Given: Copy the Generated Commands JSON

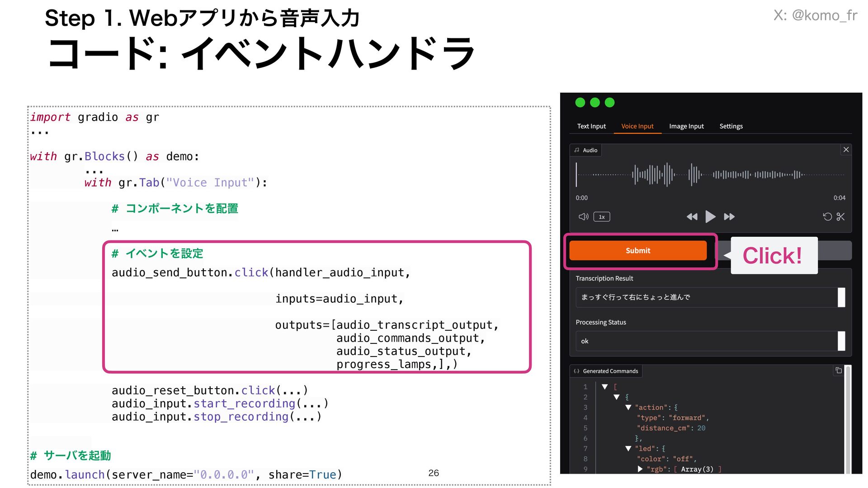Looking at the screenshot, I should pyautogui.click(x=839, y=371).
